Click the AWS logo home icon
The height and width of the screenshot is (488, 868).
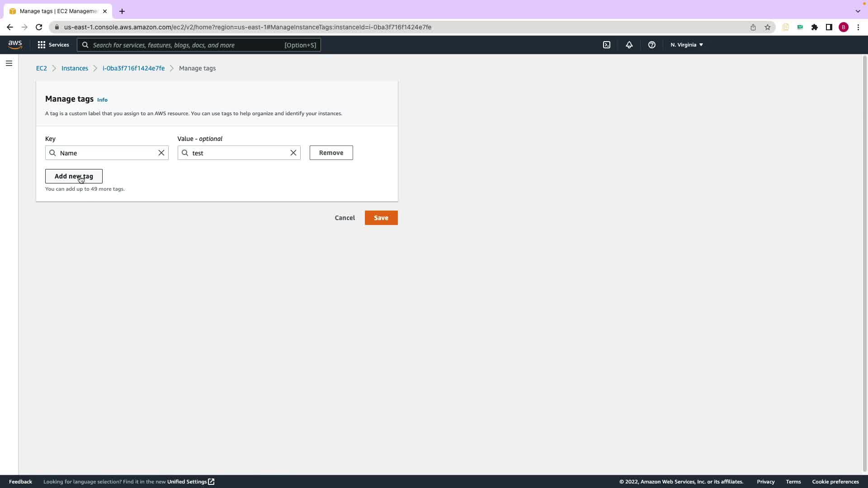click(x=15, y=44)
